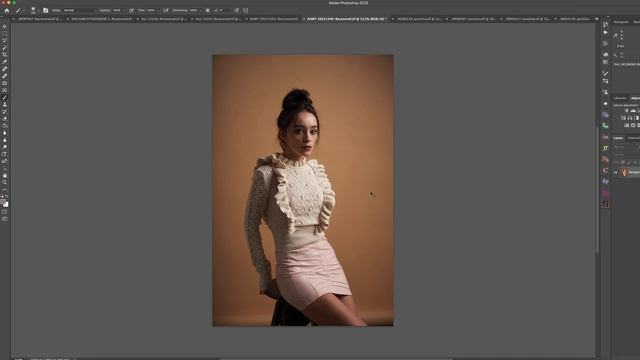
Task: Open the Actions panel play icon
Action: pos(605,32)
